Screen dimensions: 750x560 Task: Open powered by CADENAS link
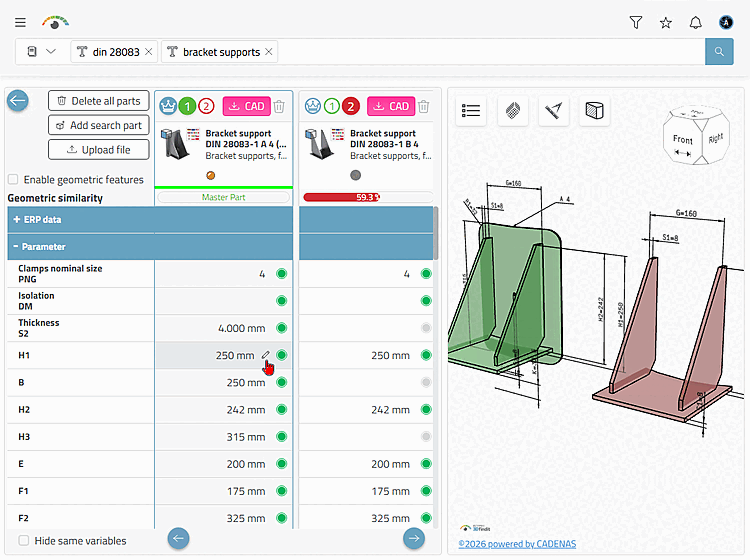coord(517,544)
